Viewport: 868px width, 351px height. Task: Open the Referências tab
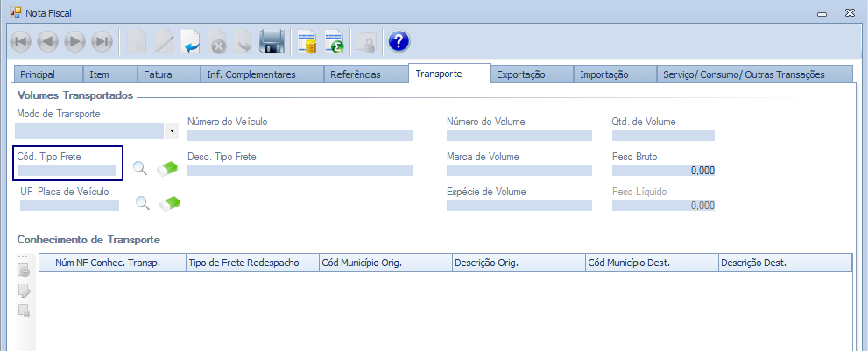coord(366,74)
